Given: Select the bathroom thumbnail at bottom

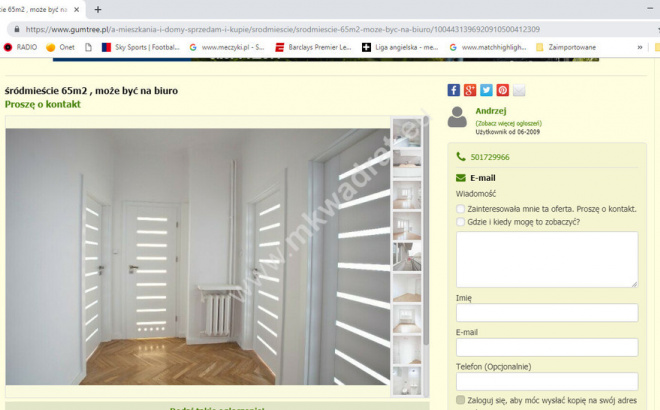Looking at the screenshot, I should [407, 381].
